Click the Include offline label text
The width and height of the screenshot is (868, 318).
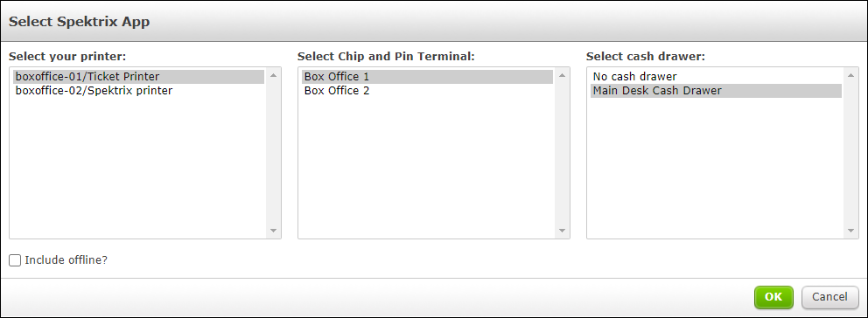point(66,260)
